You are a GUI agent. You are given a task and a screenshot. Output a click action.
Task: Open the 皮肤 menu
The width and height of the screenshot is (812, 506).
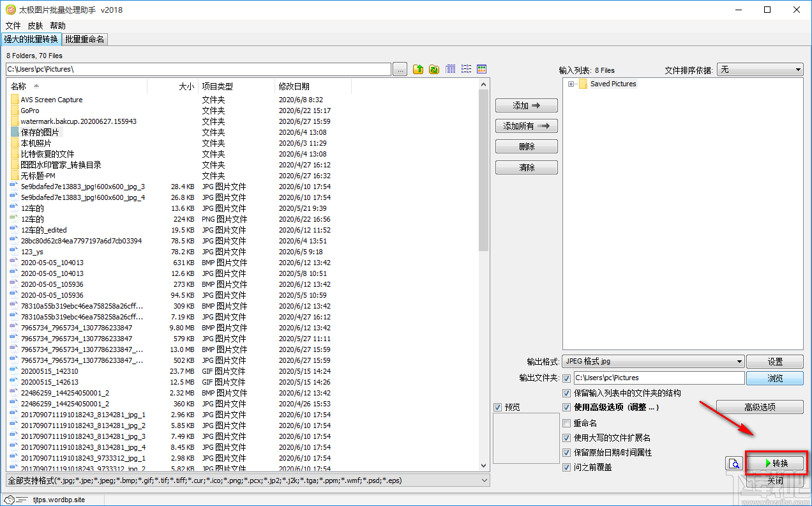(x=36, y=26)
